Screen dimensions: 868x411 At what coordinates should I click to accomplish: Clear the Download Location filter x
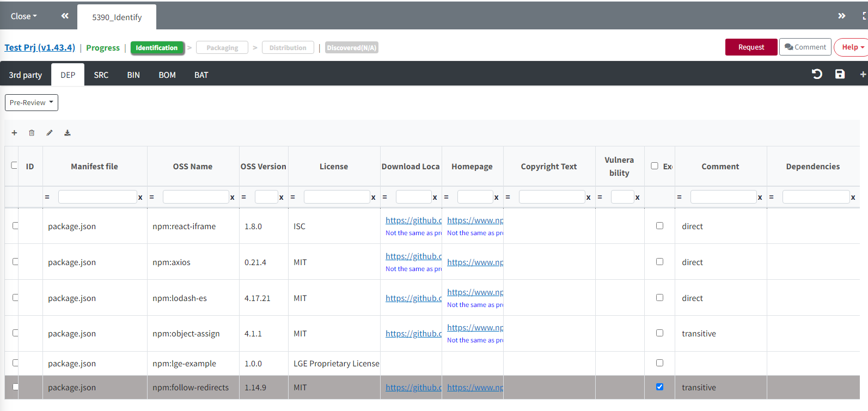point(435,197)
